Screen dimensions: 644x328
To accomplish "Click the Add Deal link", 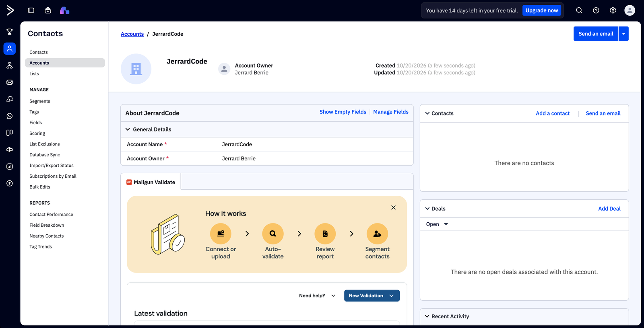I will click(609, 209).
